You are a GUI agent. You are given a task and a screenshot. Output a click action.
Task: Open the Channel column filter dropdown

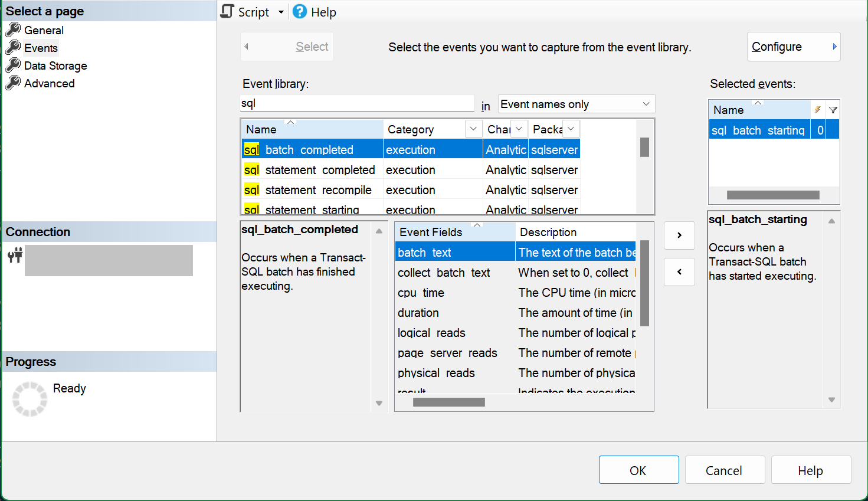[x=519, y=129]
